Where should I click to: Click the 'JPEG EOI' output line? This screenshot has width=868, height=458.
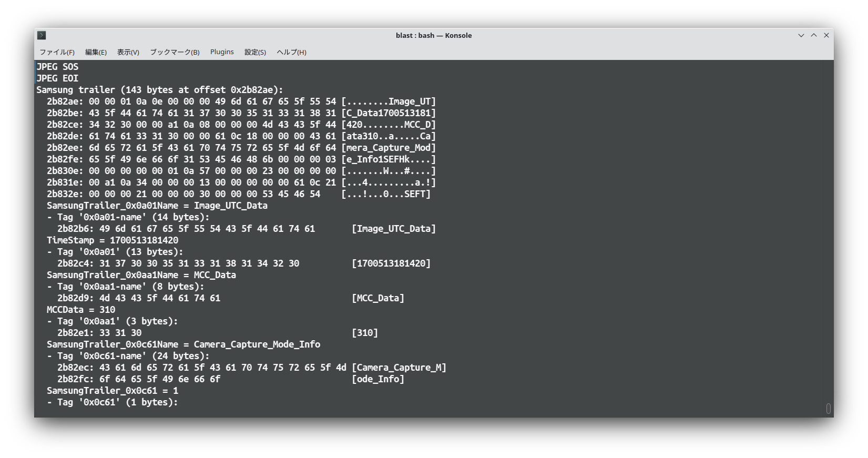click(57, 78)
